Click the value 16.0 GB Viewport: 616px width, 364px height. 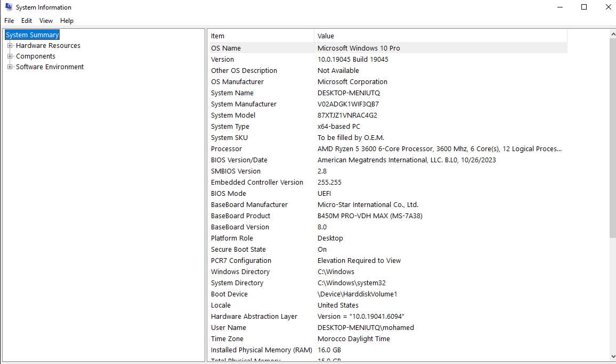(x=329, y=350)
